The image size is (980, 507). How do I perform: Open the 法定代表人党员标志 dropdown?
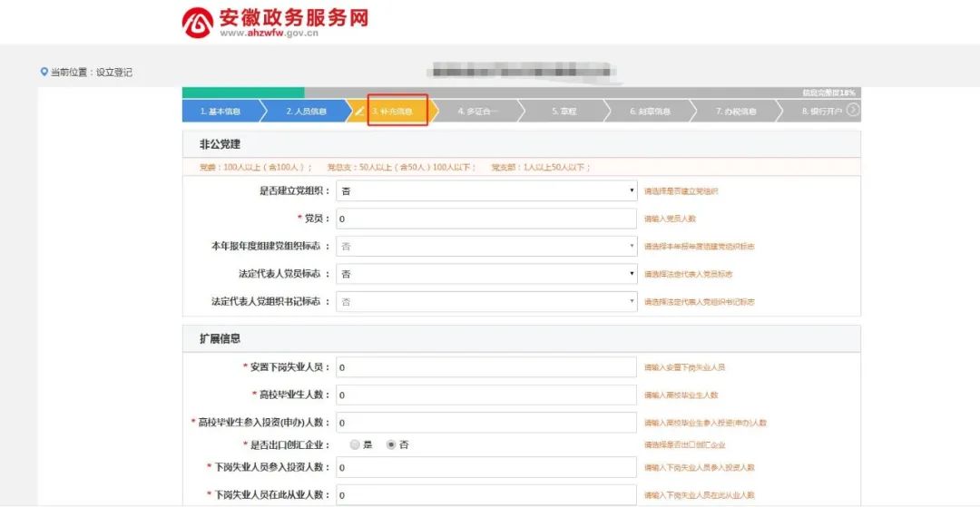[486, 274]
